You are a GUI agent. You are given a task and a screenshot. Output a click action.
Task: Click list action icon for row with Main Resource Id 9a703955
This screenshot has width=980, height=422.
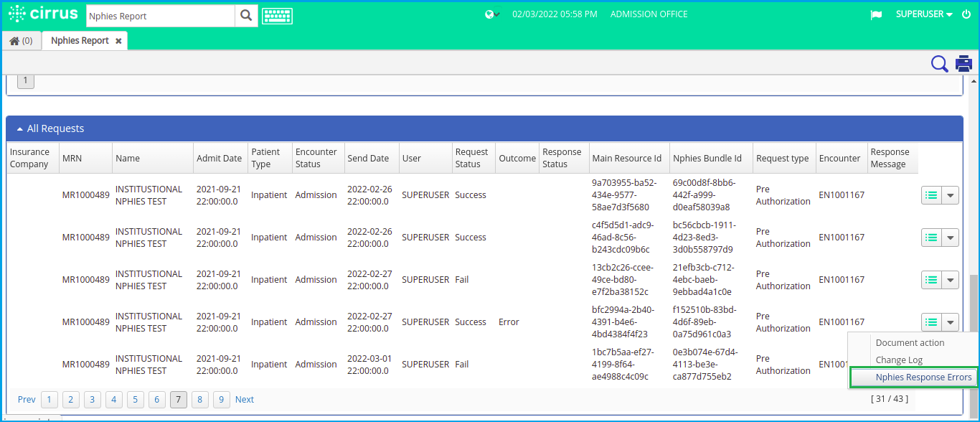(930, 195)
